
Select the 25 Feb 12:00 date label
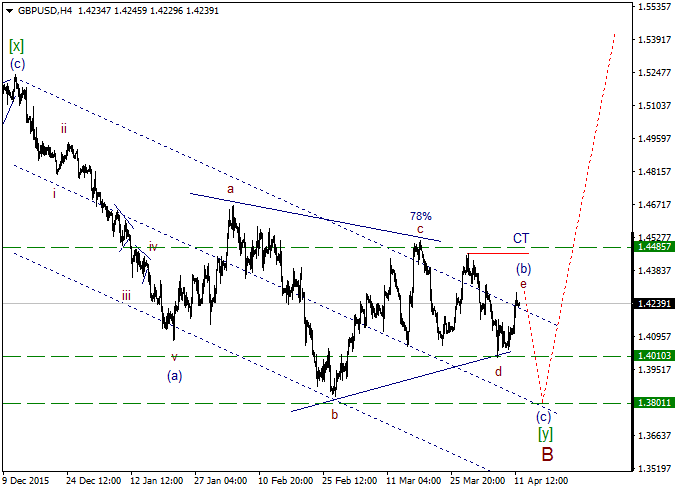pyautogui.click(x=350, y=480)
